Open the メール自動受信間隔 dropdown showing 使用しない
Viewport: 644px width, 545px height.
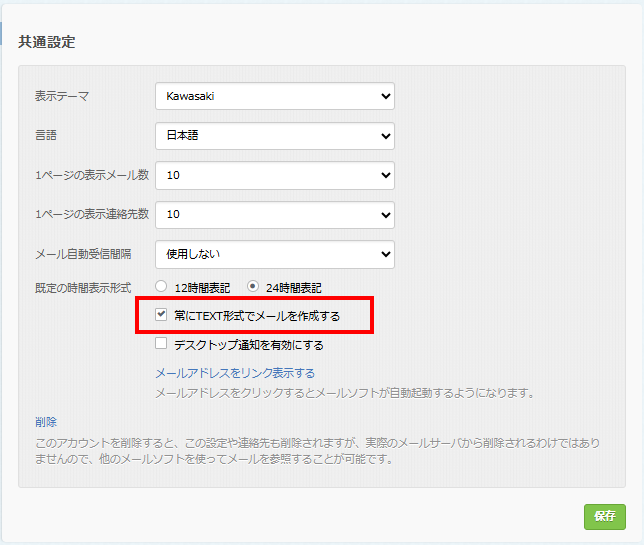coord(275,254)
